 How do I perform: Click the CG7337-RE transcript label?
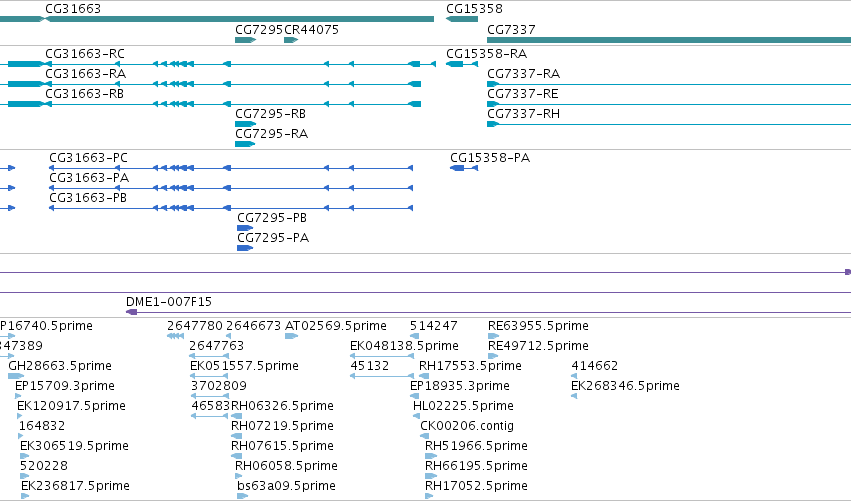click(523, 94)
